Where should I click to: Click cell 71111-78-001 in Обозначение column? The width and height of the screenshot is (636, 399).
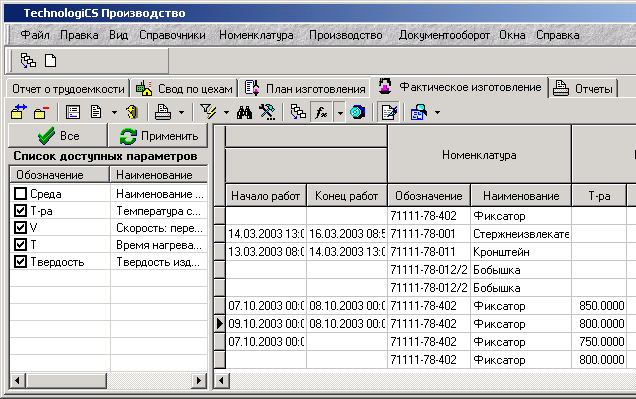coord(429,234)
